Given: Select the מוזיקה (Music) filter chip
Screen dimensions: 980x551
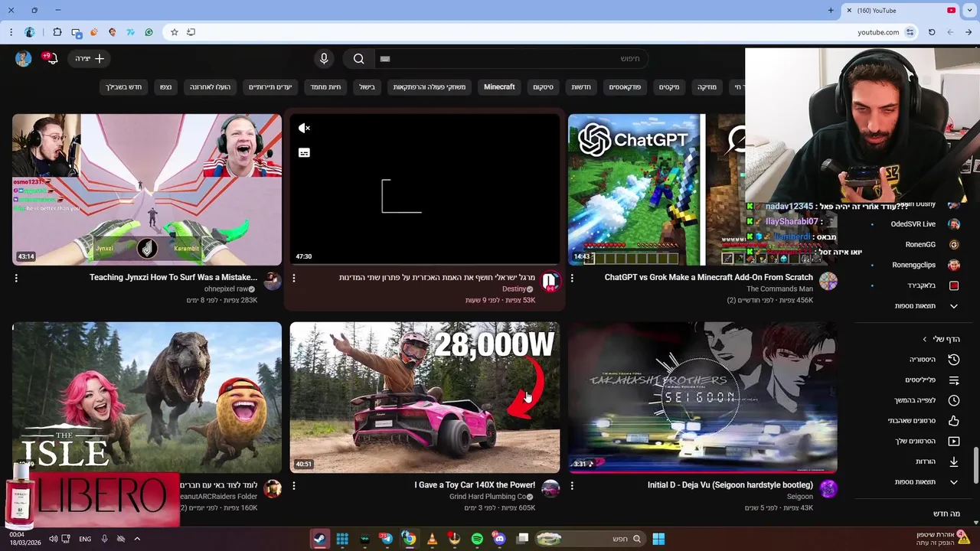Looking at the screenshot, I should click(707, 87).
